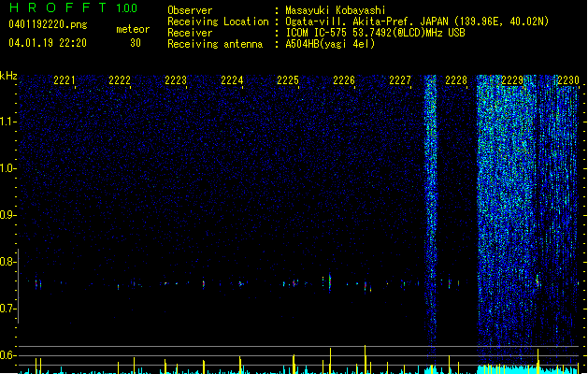This screenshot has width=588, height=374.
Task: Click the 1.0 frequency axis label
Action: pyautogui.click(x=7, y=168)
